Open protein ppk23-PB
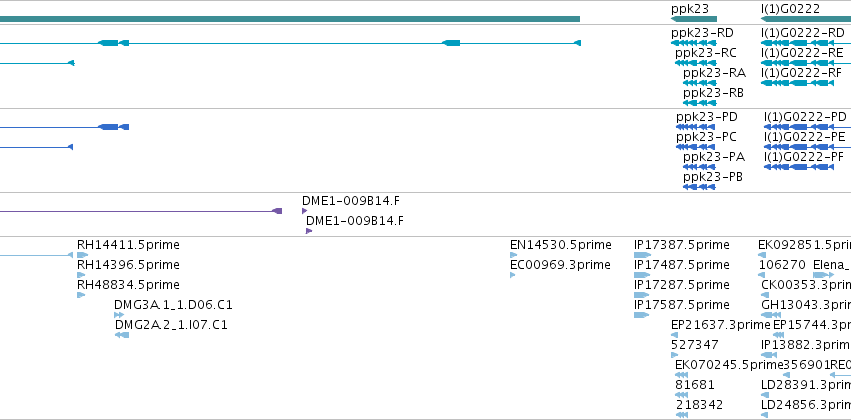Image resolution: width=851 pixels, height=420 pixels. (713, 177)
